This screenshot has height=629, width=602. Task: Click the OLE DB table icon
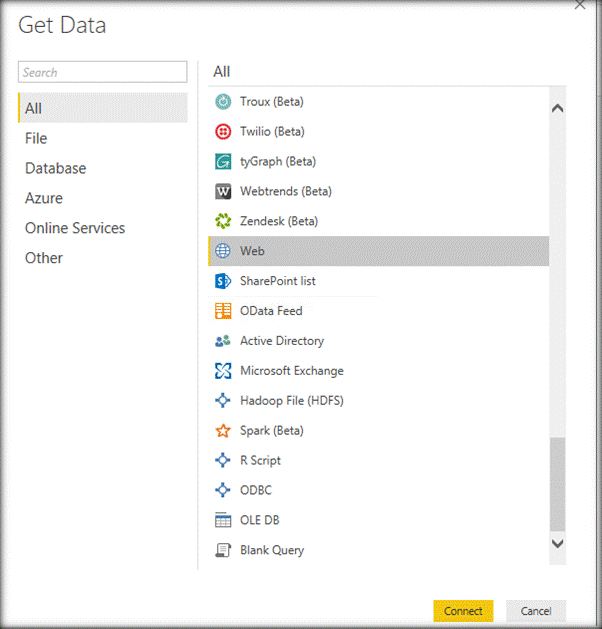pyautogui.click(x=223, y=520)
